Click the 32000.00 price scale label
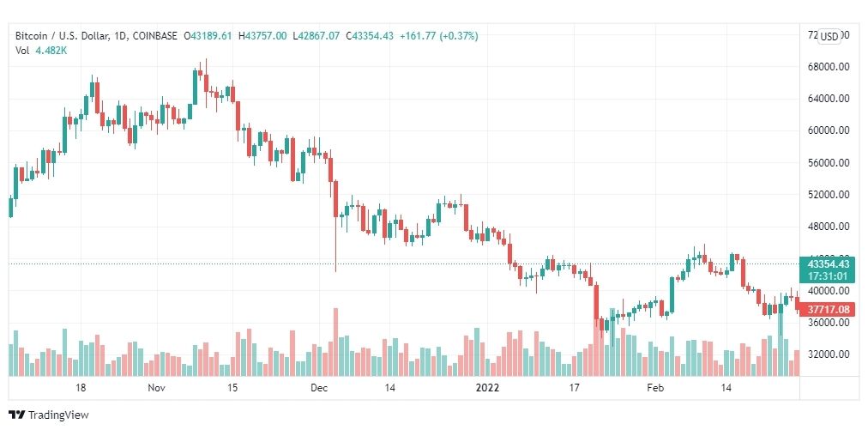The width and height of the screenshot is (868, 430). click(829, 354)
